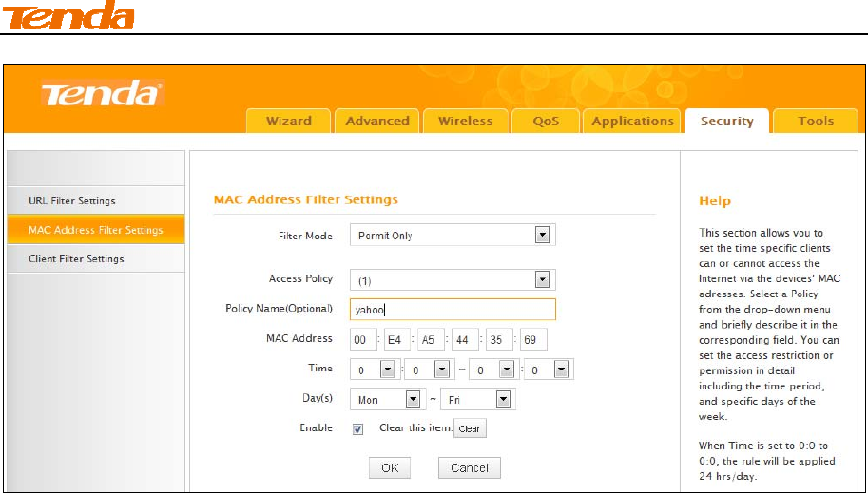The height and width of the screenshot is (493, 868).
Task: Open the Filter Mode dropdown
Action: 453,236
